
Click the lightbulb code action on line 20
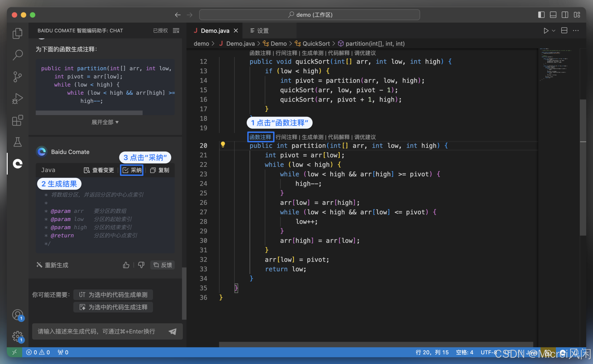point(223,145)
